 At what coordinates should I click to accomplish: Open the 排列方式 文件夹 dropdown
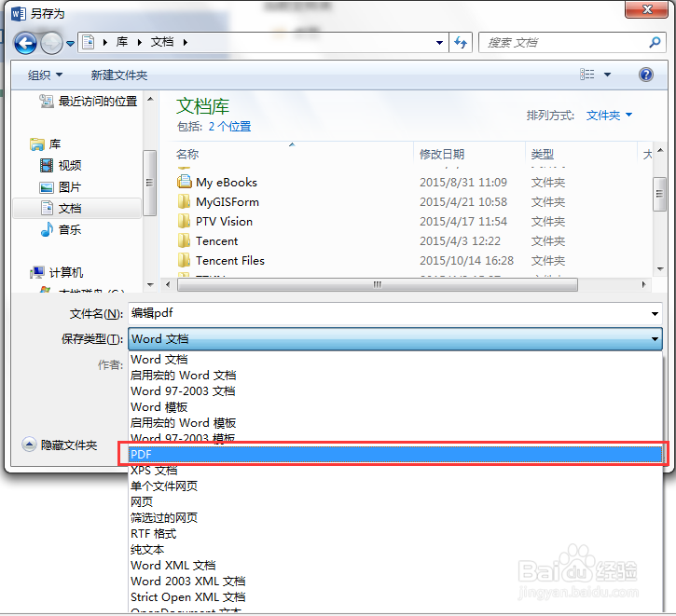pyautogui.click(x=609, y=115)
